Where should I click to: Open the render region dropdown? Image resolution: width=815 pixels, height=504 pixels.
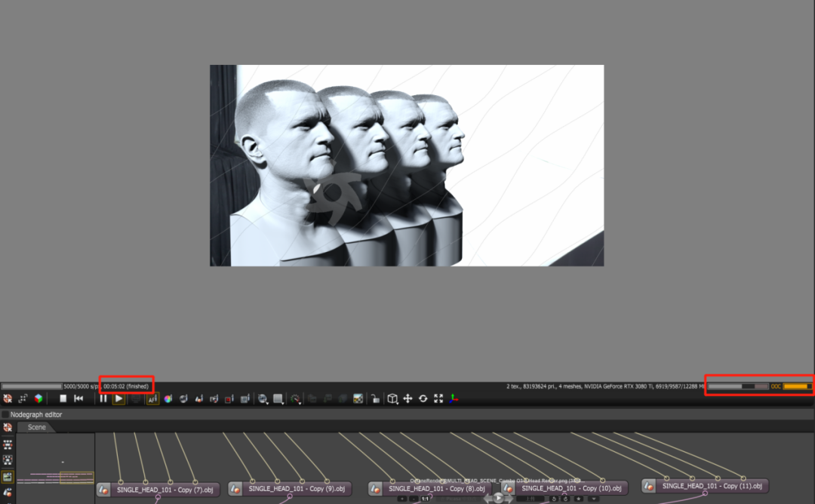(262, 398)
